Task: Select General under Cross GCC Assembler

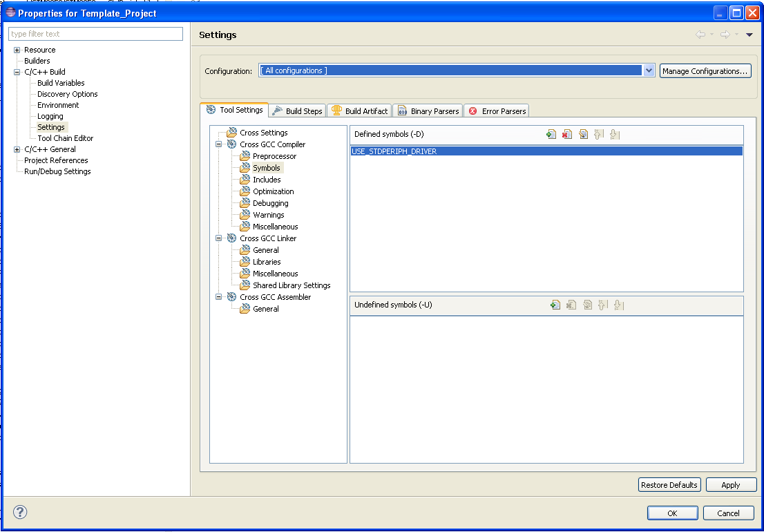Action: 265,309
